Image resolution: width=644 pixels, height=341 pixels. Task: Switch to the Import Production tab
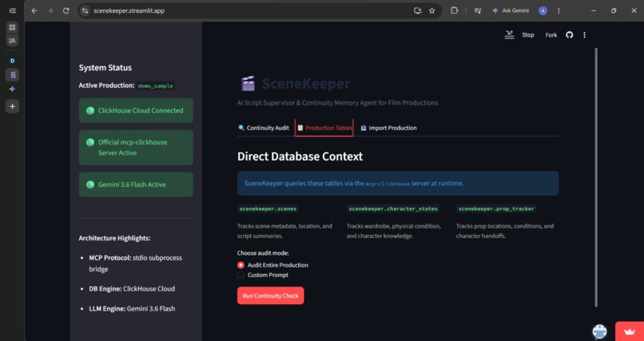coord(388,128)
